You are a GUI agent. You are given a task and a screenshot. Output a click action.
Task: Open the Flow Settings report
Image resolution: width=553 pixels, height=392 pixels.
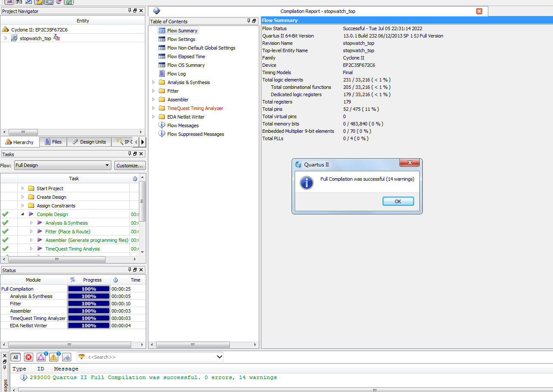click(181, 39)
